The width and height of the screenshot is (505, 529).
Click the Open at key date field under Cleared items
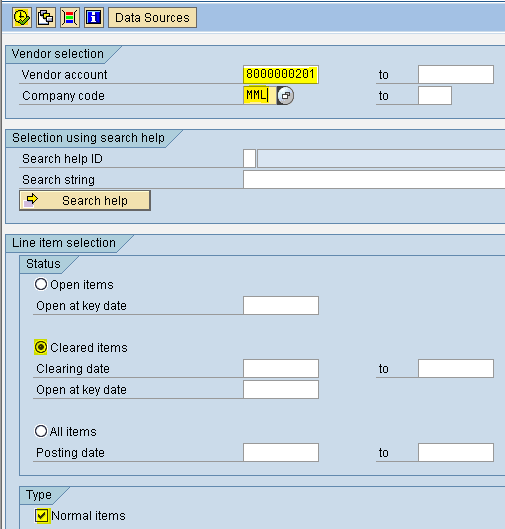pos(281,389)
